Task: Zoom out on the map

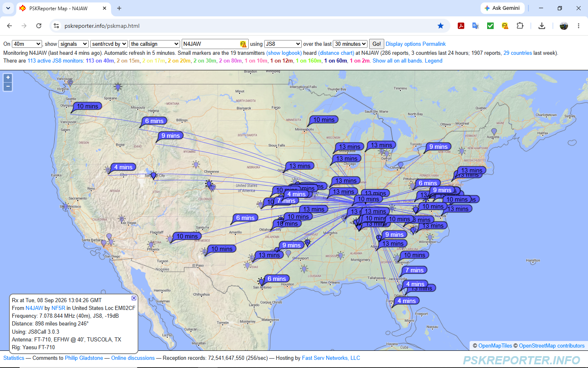Action: (x=8, y=87)
